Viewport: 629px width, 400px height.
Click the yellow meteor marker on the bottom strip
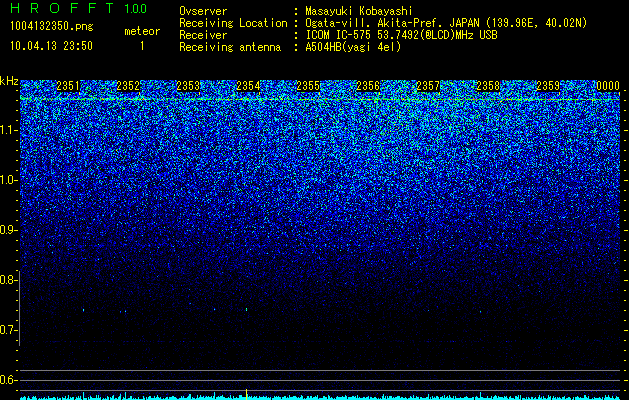tap(246, 394)
